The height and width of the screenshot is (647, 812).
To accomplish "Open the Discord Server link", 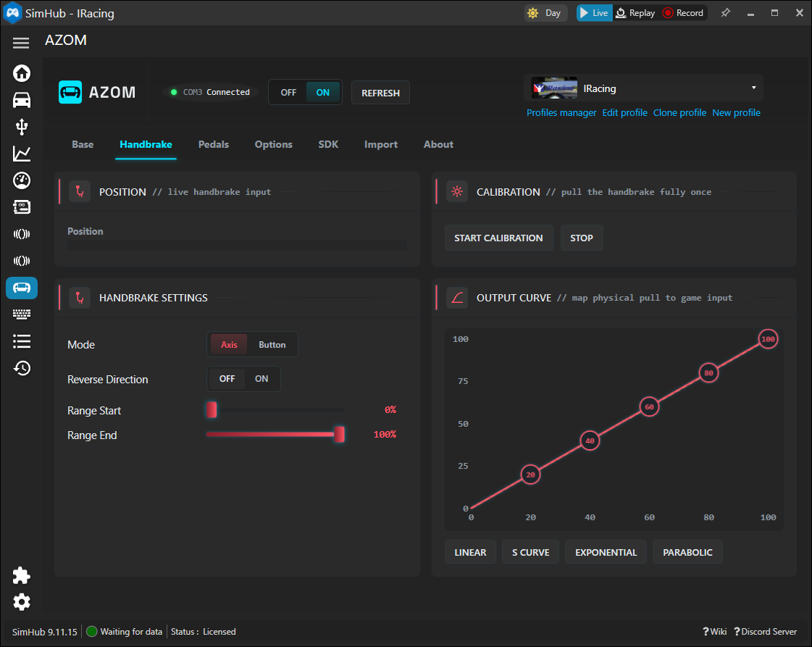I will pos(766,632).
